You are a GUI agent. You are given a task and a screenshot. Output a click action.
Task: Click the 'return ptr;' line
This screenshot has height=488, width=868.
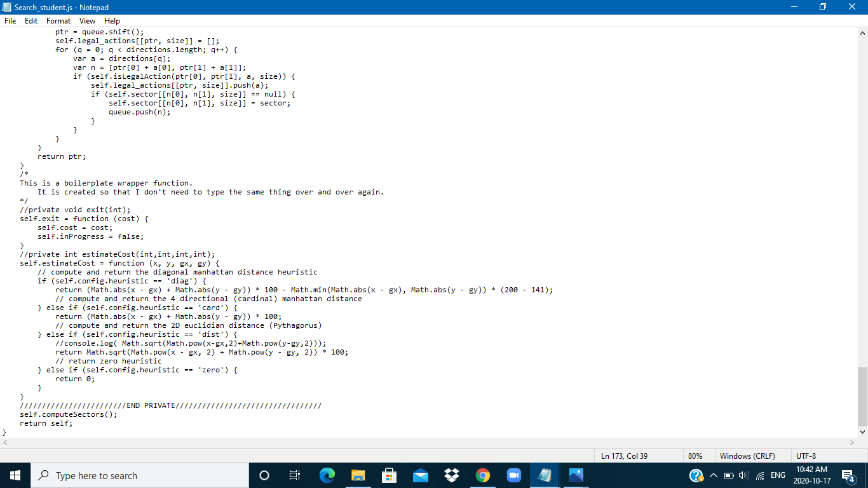62,156
